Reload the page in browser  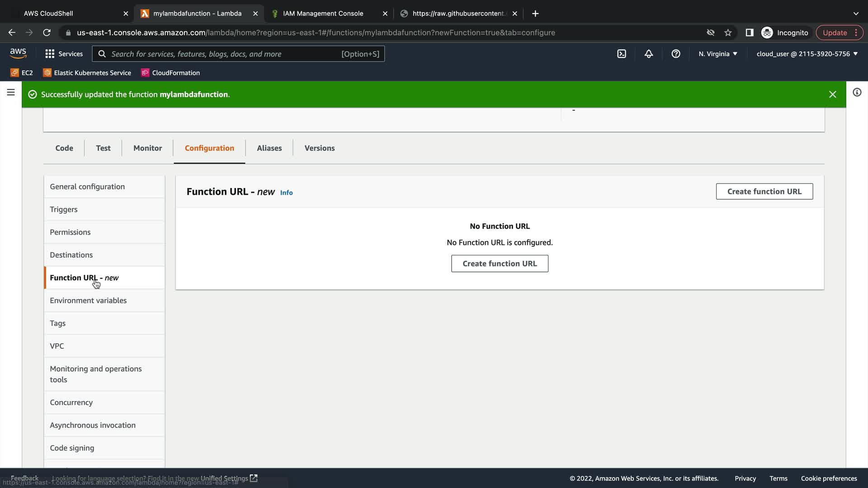(x=47, y=33)
